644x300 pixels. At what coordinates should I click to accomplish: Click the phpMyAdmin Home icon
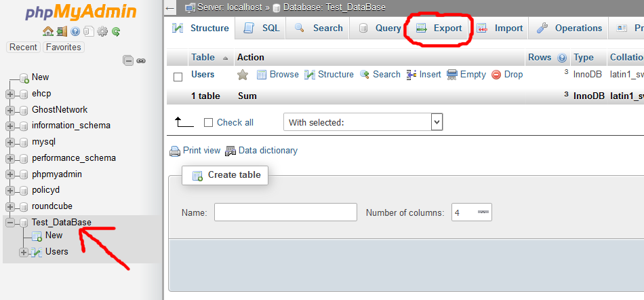(47, 31)
